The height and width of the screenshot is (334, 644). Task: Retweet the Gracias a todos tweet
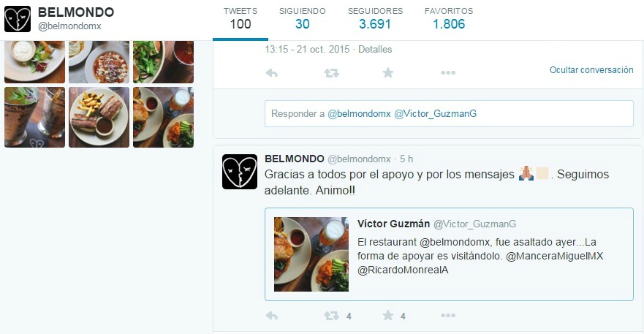(331, 316)
